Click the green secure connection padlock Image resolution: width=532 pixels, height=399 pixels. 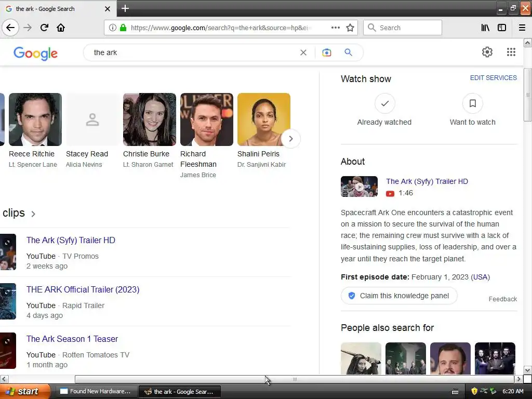click(123, 28)
